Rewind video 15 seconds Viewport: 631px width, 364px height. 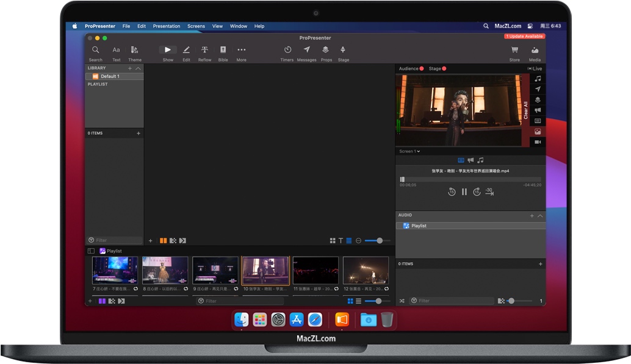pos(452,192)
